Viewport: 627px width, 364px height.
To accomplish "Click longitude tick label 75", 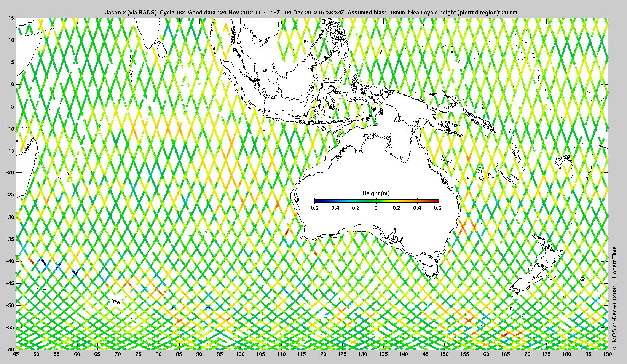I will [138, 354].
